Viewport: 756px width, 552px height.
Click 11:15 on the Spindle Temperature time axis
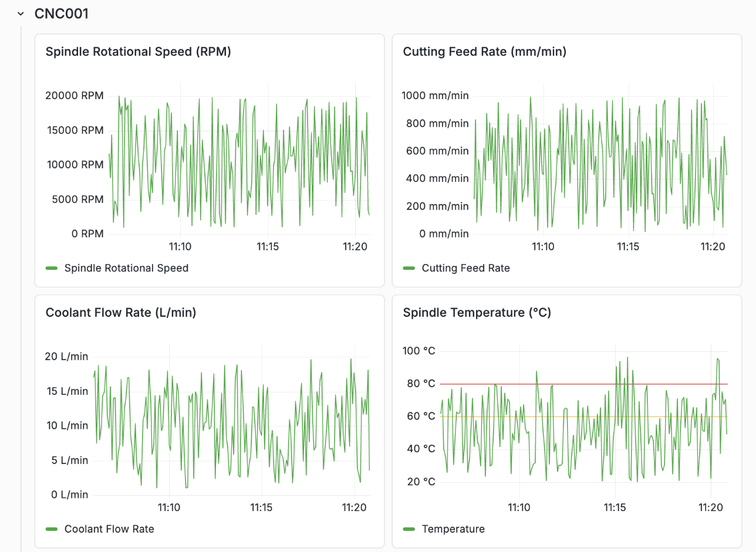click(x=615, y=507)
